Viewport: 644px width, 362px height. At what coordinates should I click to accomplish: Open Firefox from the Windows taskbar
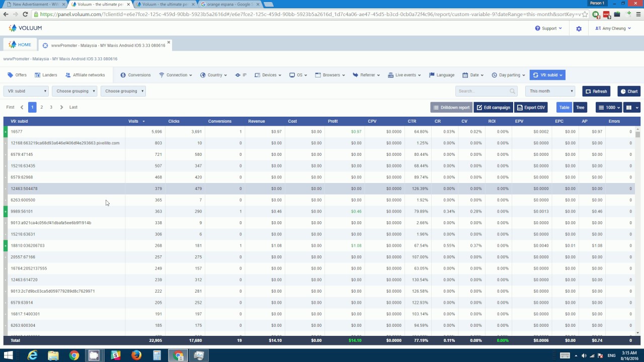[136, 355]
